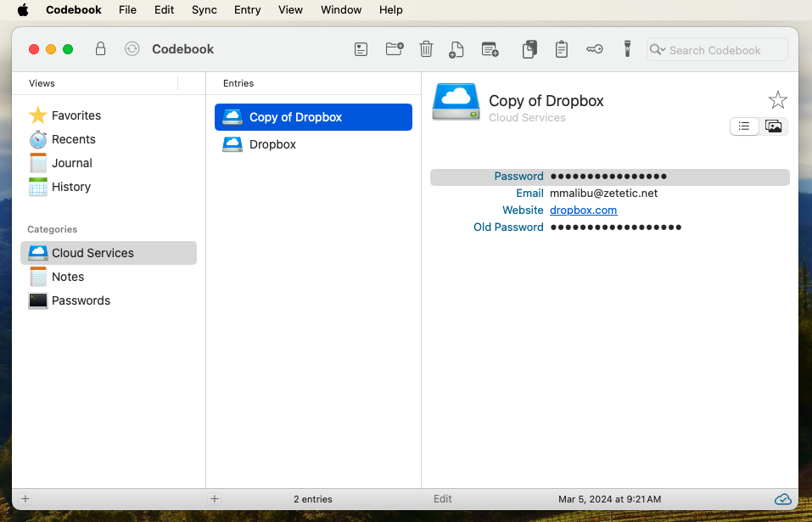Select the Dropbox entry in the list

click(x=313, y=144)
